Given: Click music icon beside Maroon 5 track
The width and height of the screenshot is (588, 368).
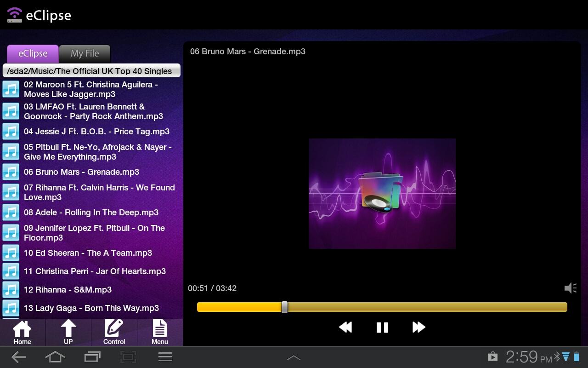Looking at the screenshot, I should tap(11, 89).
